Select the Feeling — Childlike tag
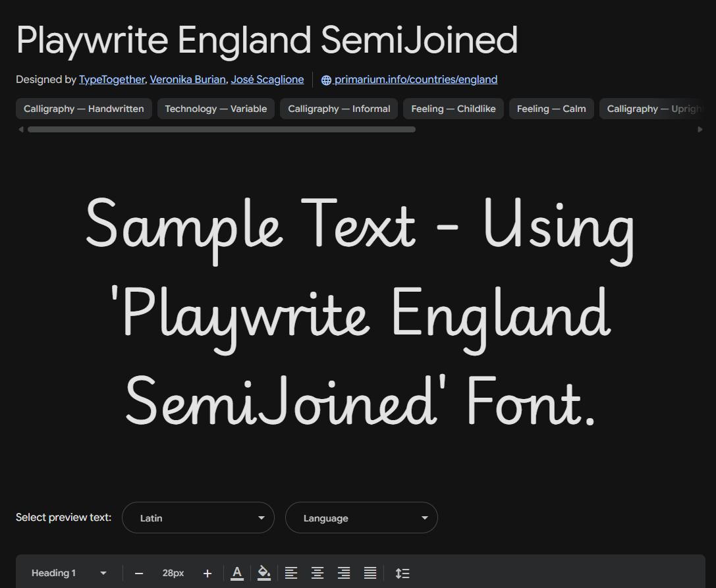 [x=453, y=109]
